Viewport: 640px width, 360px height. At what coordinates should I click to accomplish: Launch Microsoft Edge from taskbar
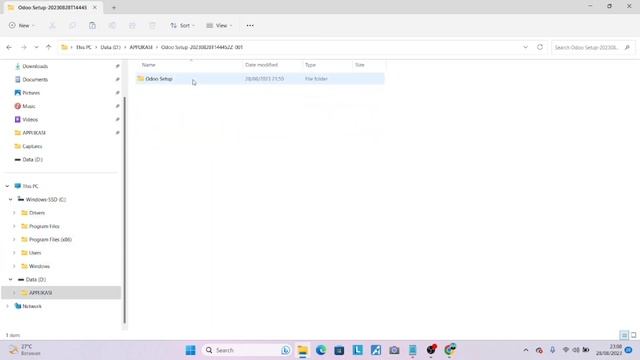click(x=321, y=350)
